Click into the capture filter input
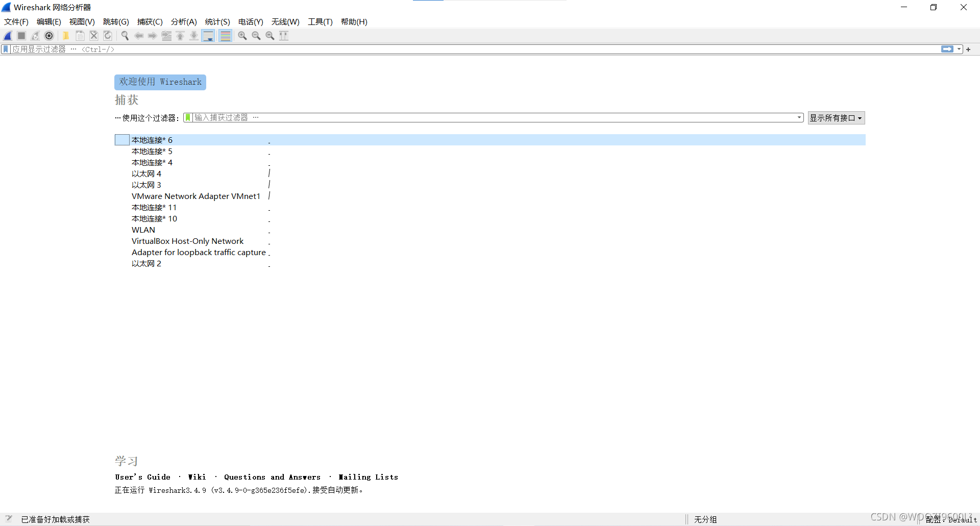The height and width of the screenshot is (526, 980). [x=493, y=118]
